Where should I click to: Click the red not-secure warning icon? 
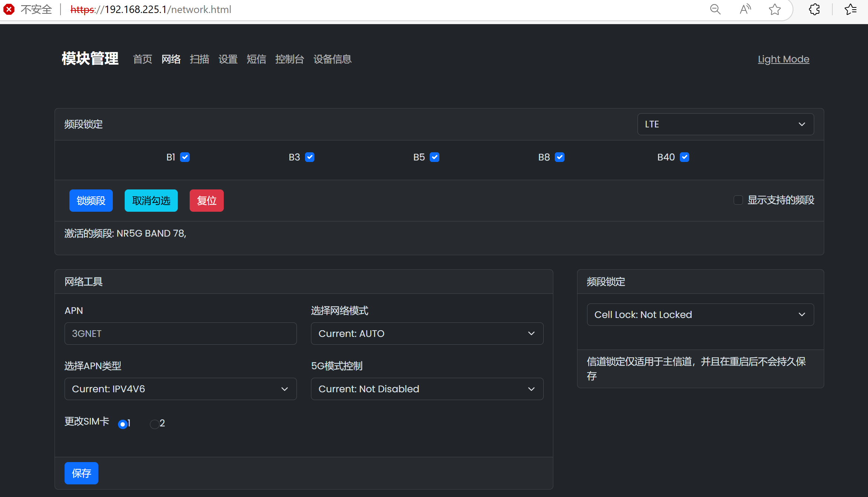tap(9, 9)
